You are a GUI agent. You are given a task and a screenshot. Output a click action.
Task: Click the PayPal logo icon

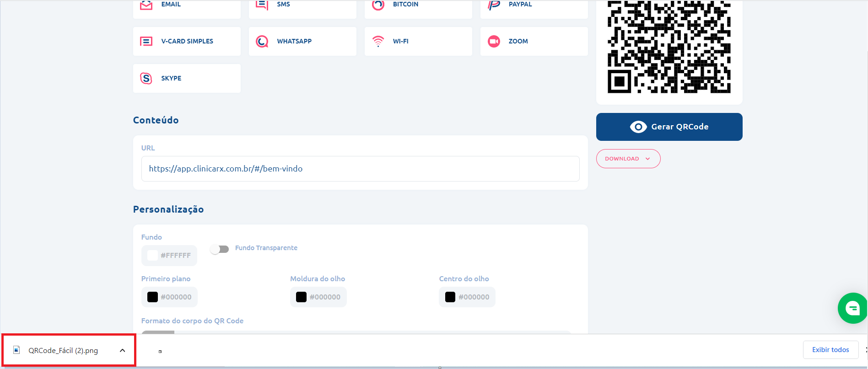tap(494, 5)
